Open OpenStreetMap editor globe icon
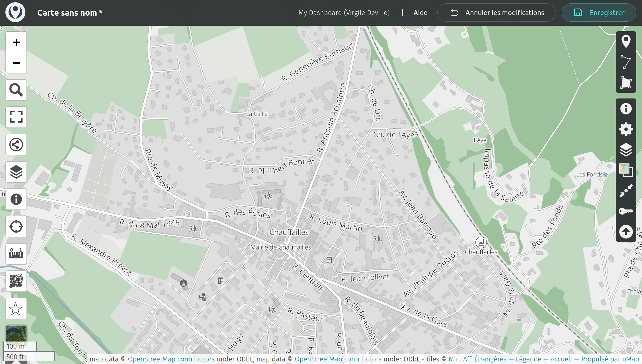 coord(16,281)
